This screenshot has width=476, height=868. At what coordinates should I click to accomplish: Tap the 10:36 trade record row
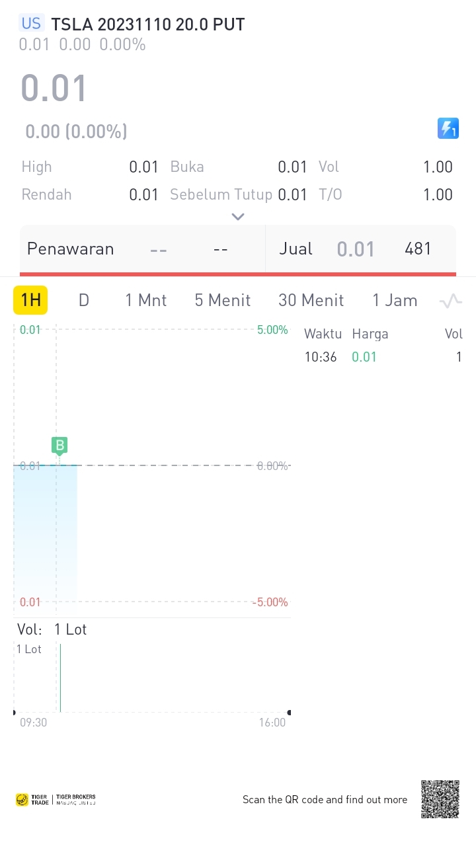[383, 357]
